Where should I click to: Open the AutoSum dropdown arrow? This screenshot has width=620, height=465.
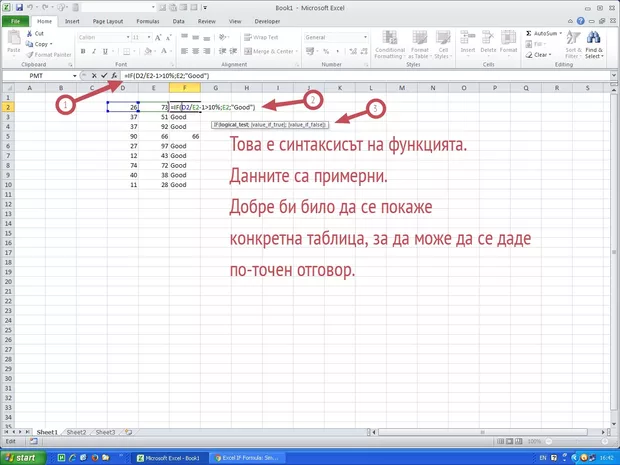point(561,34)
